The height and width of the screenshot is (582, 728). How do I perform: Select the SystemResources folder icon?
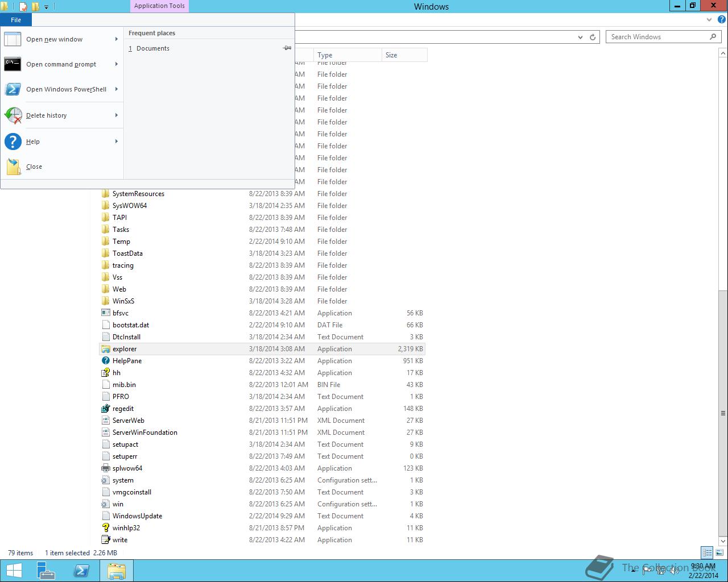pos(105,194)
